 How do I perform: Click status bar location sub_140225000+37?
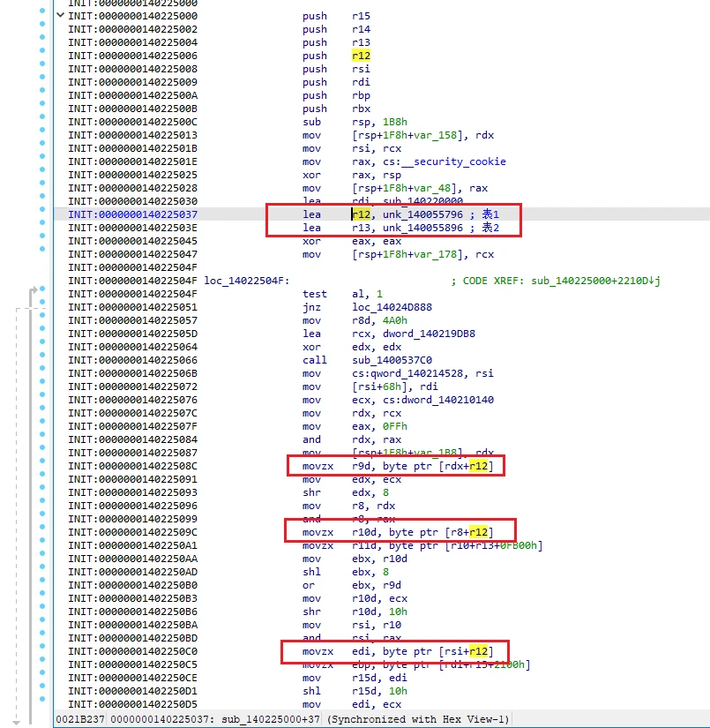coord(271,720)
